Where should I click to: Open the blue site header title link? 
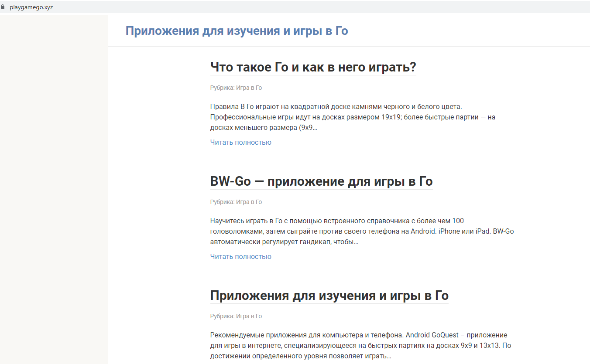(237, 31)
